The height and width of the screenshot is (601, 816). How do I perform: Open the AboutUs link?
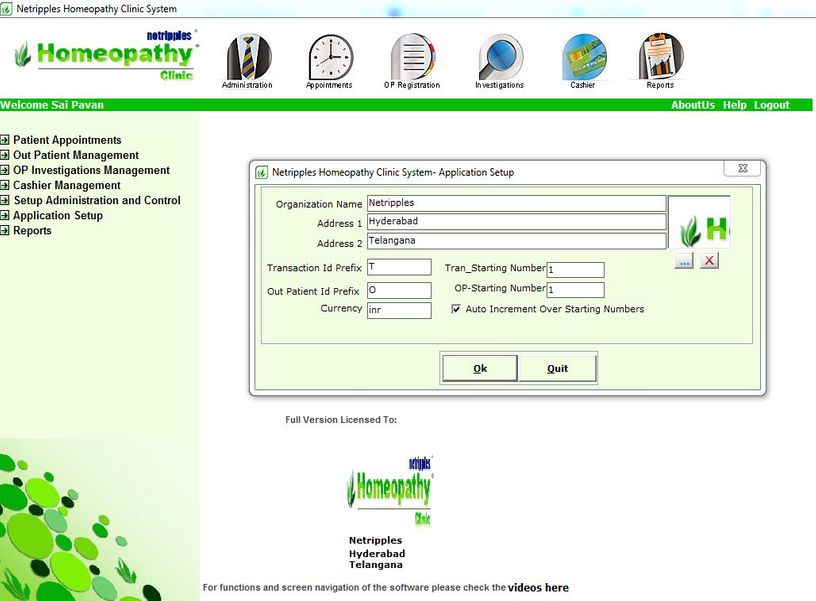(x=693, y=105)
